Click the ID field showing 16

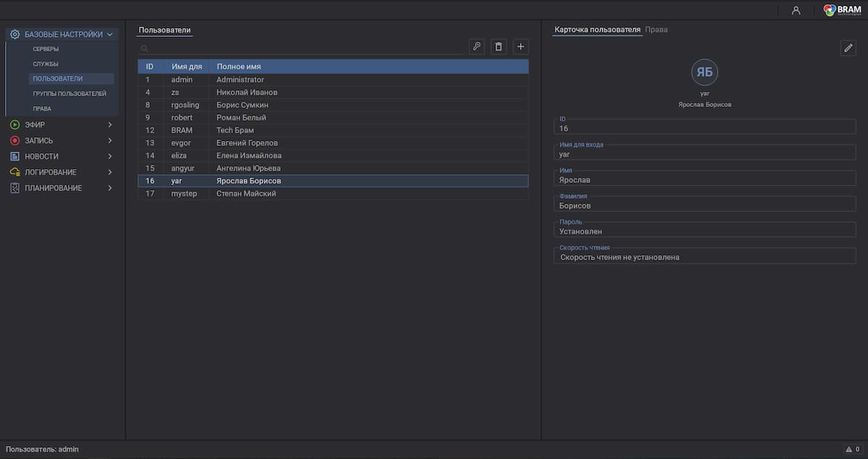tap(705, 126)
